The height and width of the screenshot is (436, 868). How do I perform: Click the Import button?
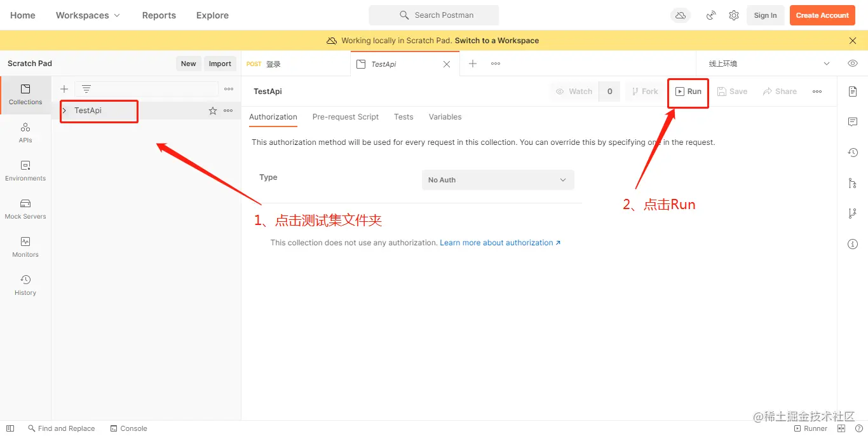tap(220, 64)
